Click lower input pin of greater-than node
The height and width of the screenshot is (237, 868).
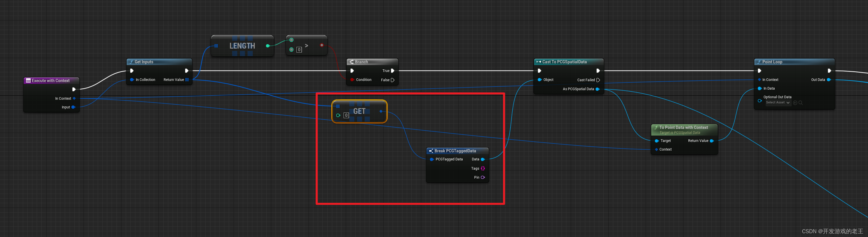tap(291, 49)
